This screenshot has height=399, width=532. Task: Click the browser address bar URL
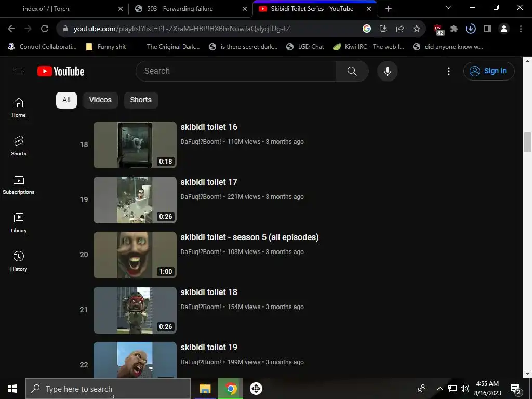[181, 29]
